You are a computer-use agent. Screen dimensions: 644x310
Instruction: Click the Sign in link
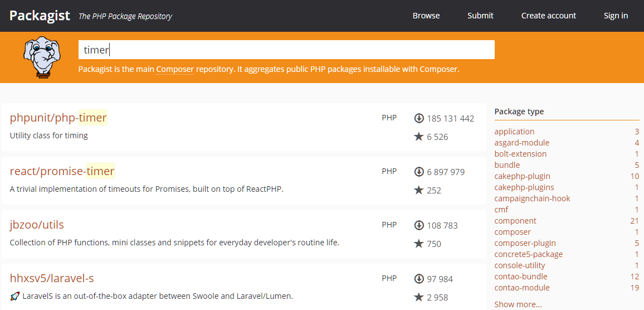coord(616,16)
